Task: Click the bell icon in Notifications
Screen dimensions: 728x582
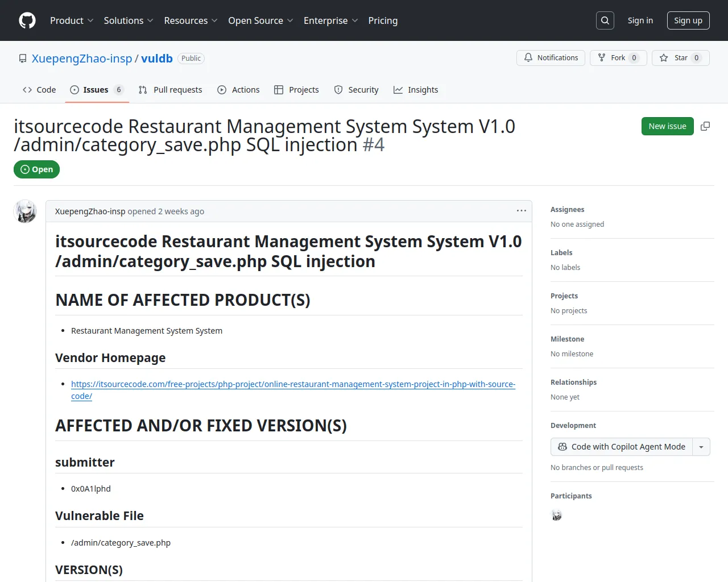Action: [x=528, y=58]
